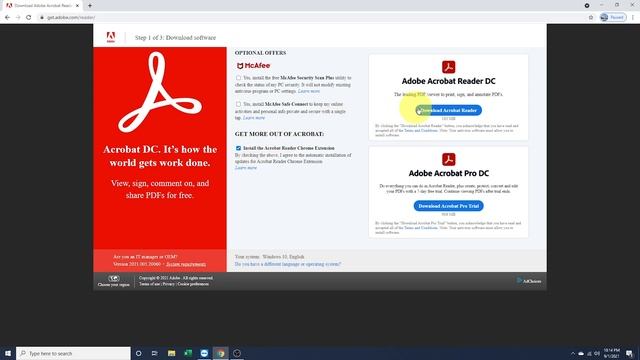Click the site lock icon in address bar
The height and width of the screenshot is (360, 640).
[42, 17]
